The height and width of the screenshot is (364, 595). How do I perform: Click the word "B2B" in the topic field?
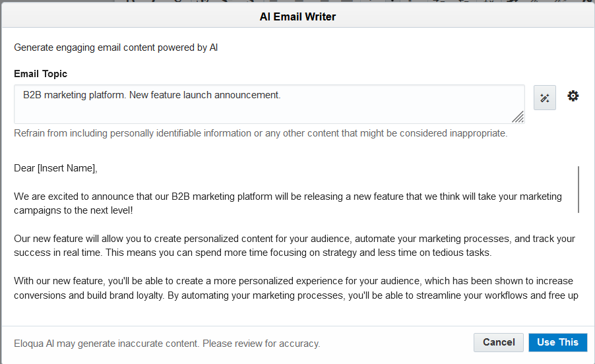pos(32,95)
